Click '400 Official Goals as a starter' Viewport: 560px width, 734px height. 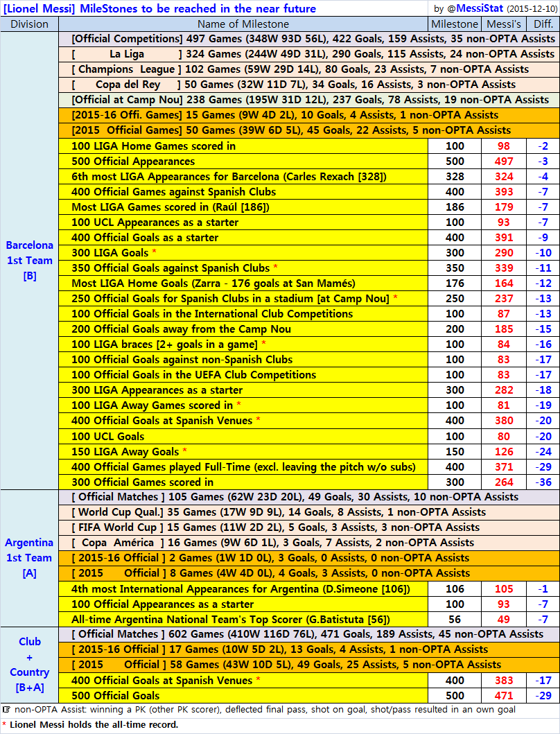pyautogui.click(x=243, y=238)
